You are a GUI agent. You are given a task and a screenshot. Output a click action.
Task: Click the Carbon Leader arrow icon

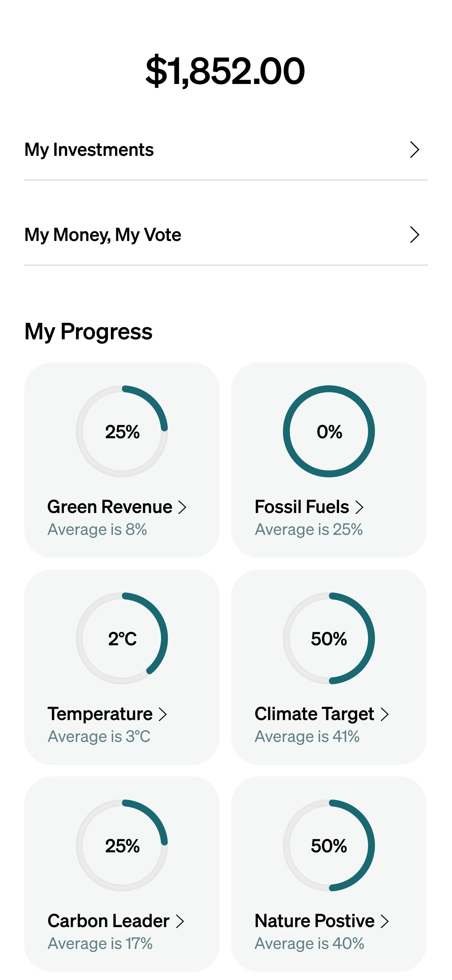(x=180, y=921)
